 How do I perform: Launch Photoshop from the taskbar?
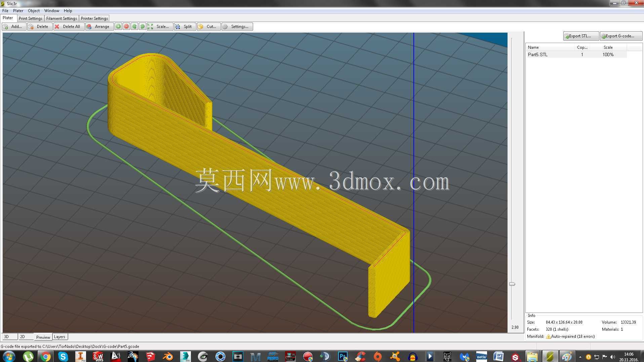[343, 357]
